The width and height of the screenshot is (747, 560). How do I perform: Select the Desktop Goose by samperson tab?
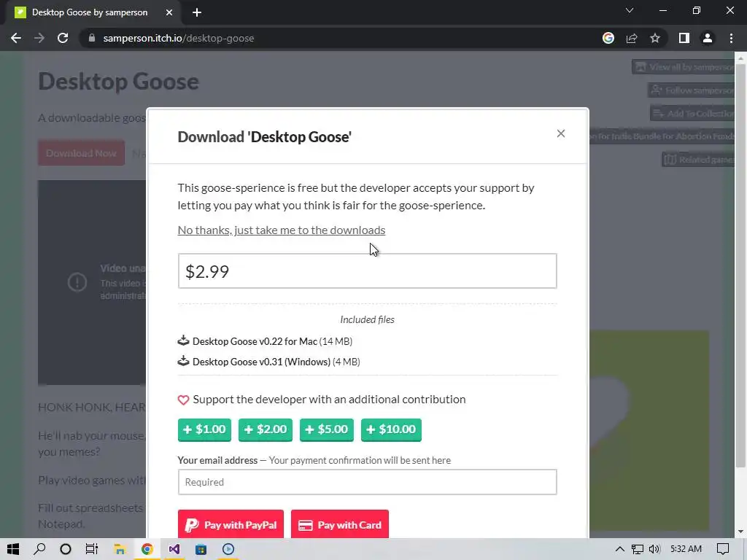[90, 12]
